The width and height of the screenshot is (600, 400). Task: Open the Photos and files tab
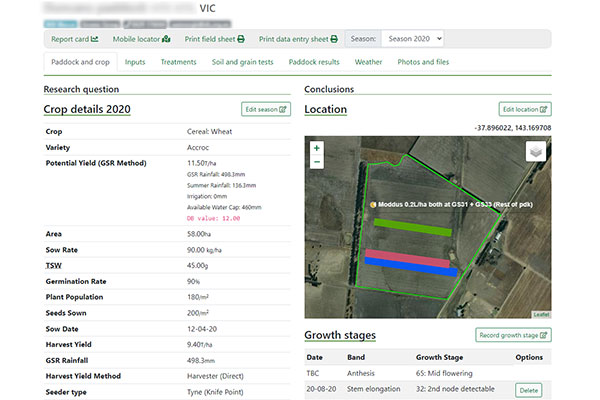coord(423,62)
